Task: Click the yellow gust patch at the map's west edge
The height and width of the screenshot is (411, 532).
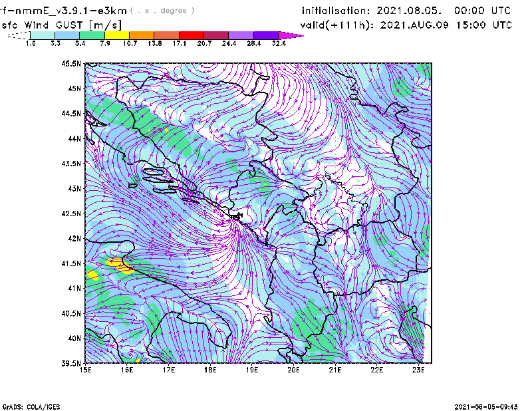Action: [92, 275]
